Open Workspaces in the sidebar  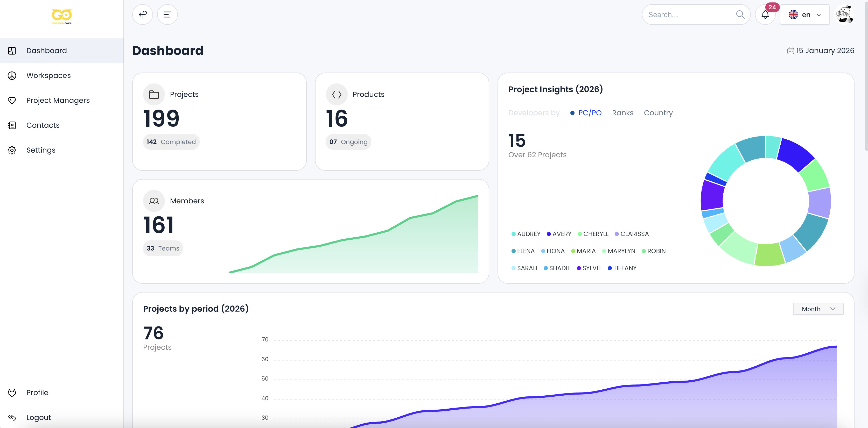48,75
